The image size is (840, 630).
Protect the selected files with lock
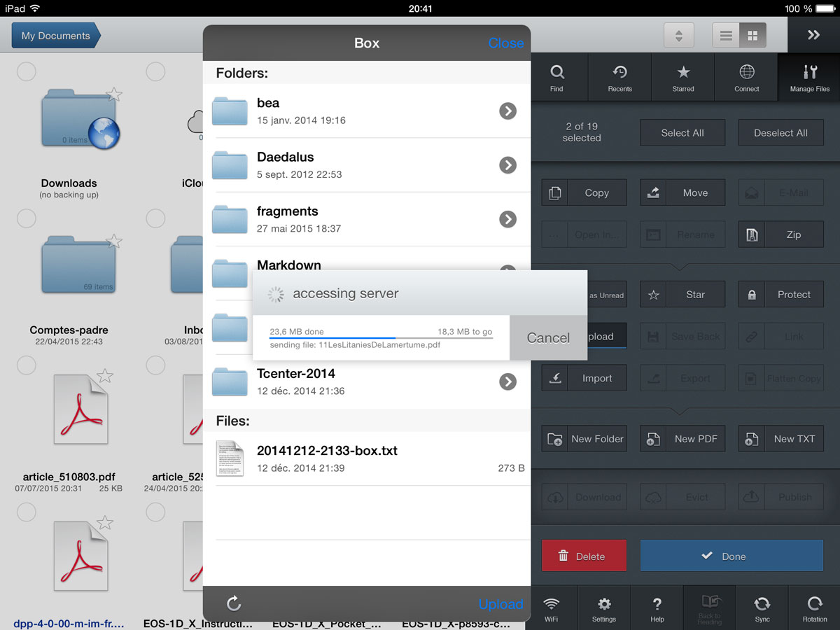pyautogui.click(x=780, y=295)
